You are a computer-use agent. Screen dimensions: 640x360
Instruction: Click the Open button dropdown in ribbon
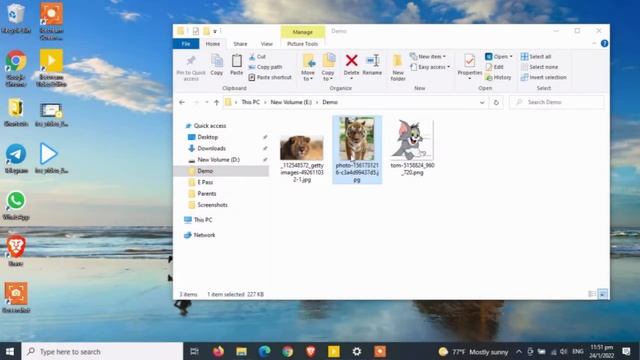pyautogui.click(x=498, y=57)
